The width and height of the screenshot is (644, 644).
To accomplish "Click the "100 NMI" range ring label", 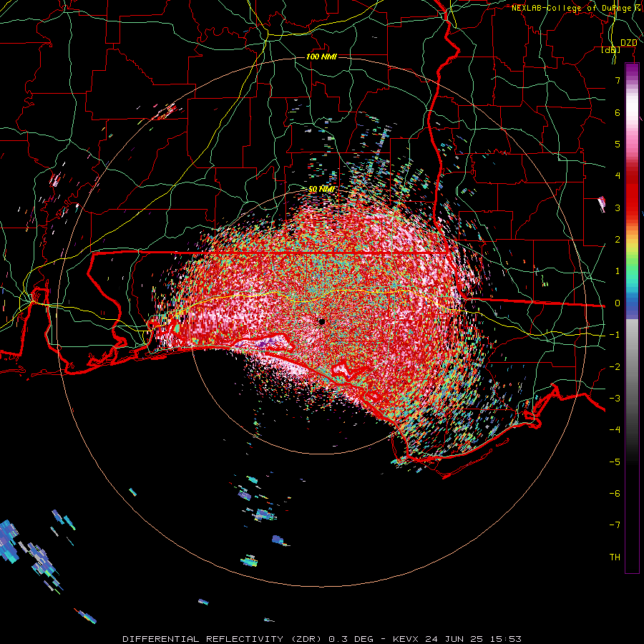I will [321, 57].
